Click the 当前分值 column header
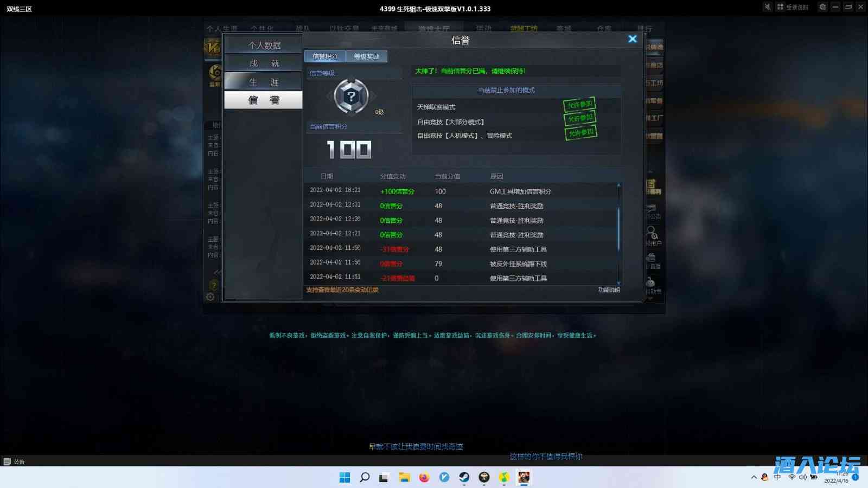This screenshot has width=868, height=488. coord(448,176)
